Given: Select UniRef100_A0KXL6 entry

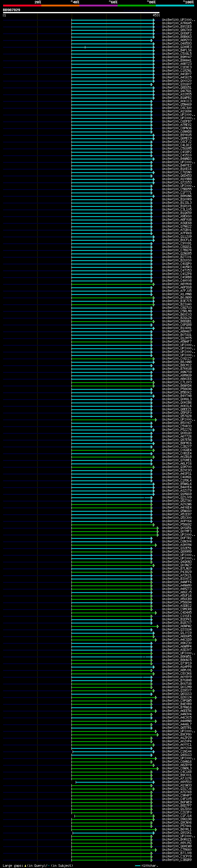Looking at the screenshot, I should click(x=177, y=406).
